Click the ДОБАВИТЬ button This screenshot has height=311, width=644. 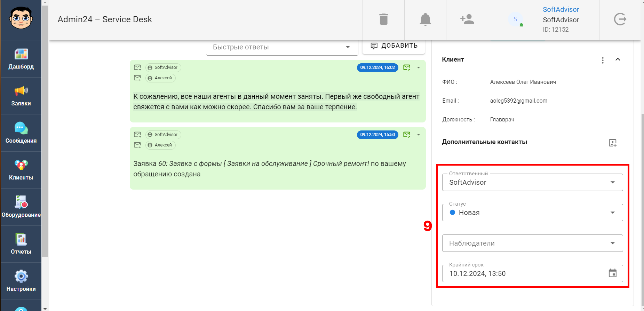point(393,46)
